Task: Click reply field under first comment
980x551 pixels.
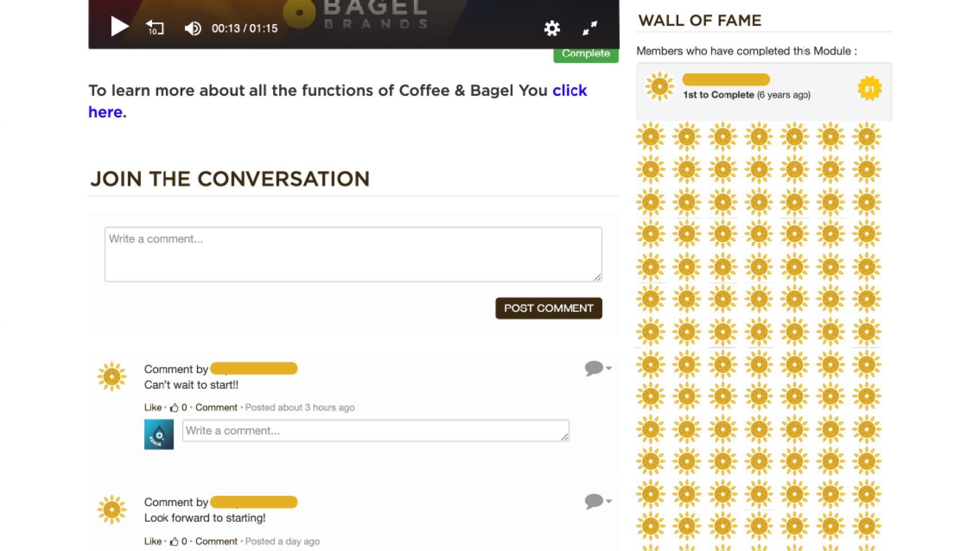Action: click(375, 431)
